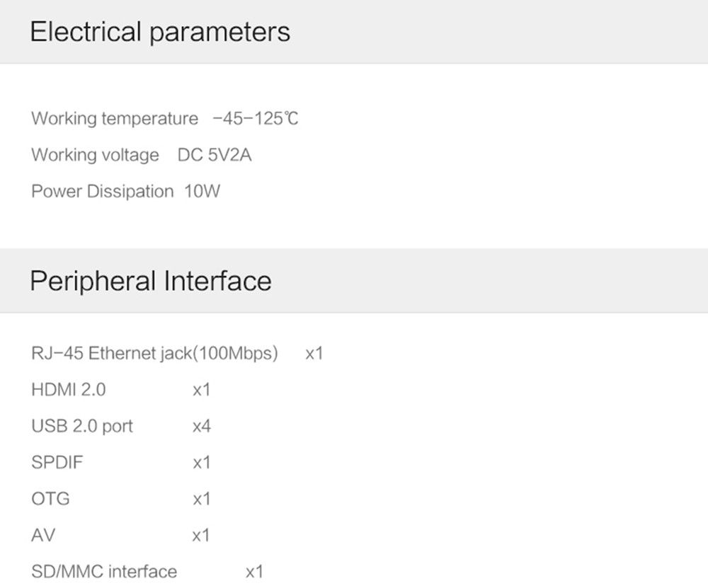The width and height of the screenshot is (708, 588).
Task: Click the Electrical parameters heading
Action: (160, 33)
